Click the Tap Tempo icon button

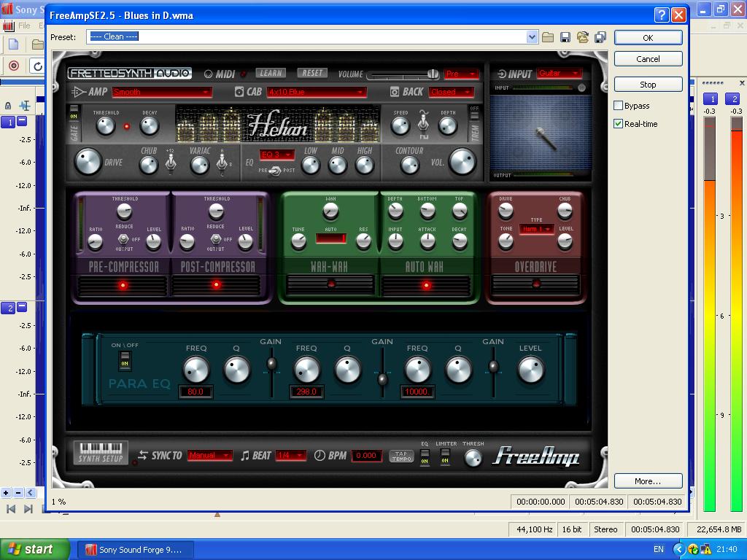point(401,456)
